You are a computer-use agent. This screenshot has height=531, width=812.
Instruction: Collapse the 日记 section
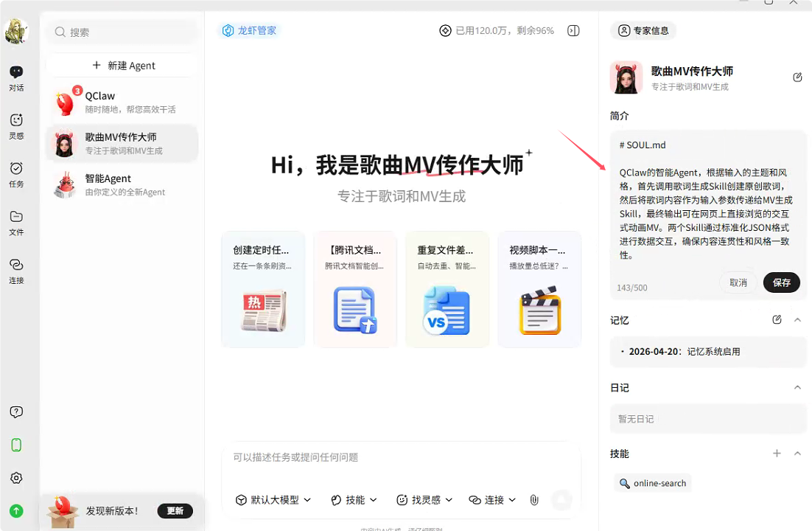(x=797, y=387)
